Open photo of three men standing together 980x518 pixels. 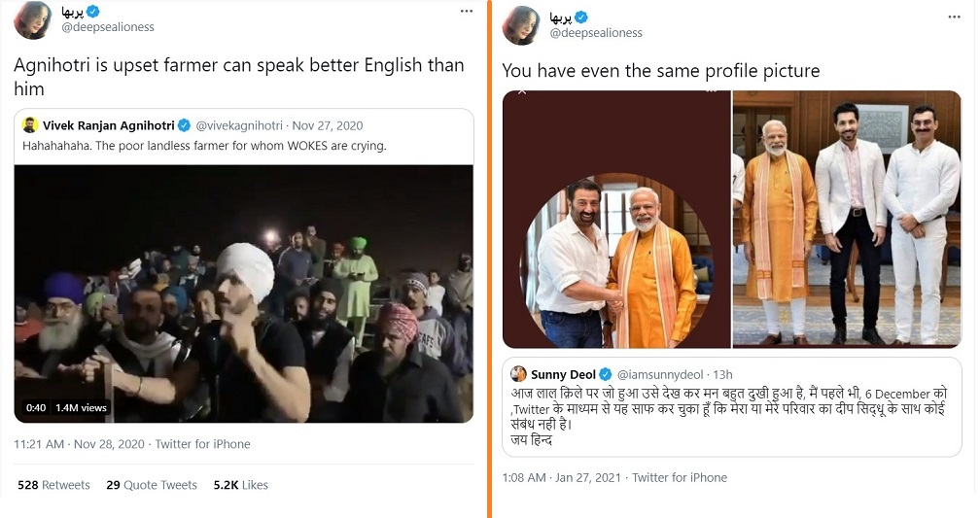pos(847,220)
